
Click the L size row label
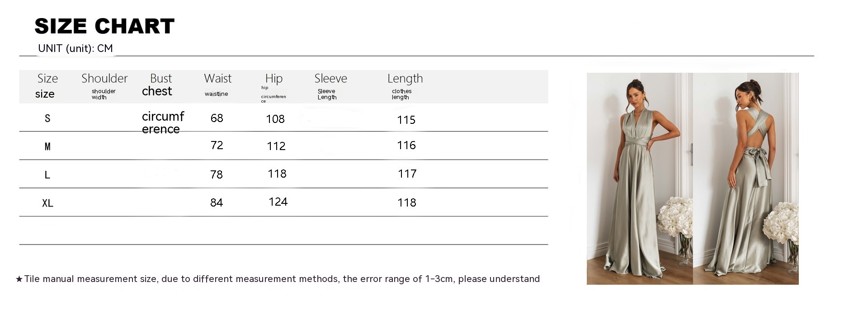47,175
